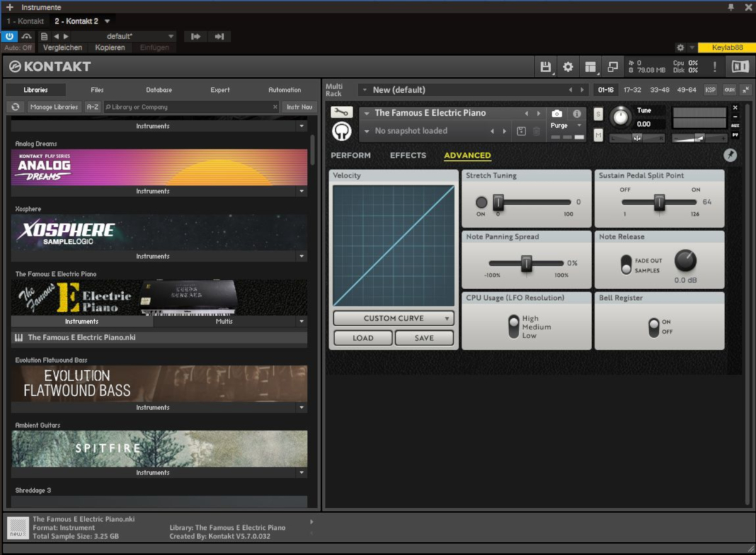This screenshot has height=555, width=756.
Task: Click next snapshot arrow
Action: (504, 131)
